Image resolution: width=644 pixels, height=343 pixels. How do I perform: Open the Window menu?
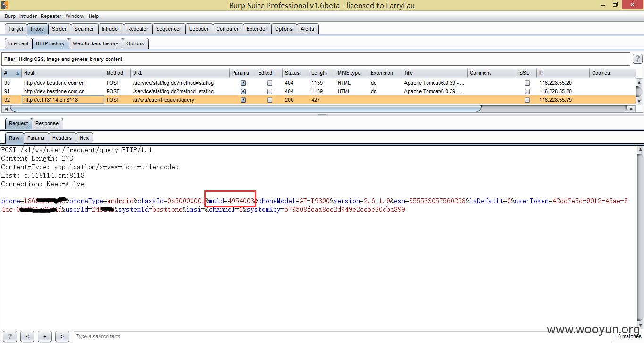[x=75, y=16]
